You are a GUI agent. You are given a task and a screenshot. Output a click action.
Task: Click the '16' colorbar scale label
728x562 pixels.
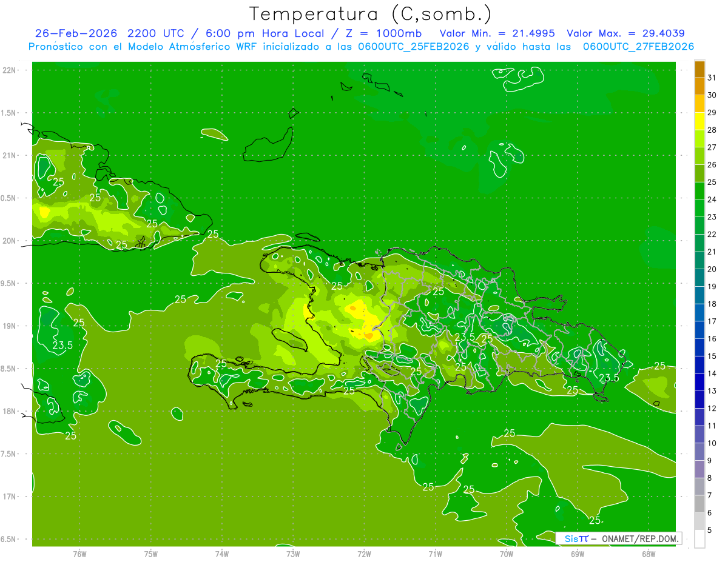[x=712, y=339]
